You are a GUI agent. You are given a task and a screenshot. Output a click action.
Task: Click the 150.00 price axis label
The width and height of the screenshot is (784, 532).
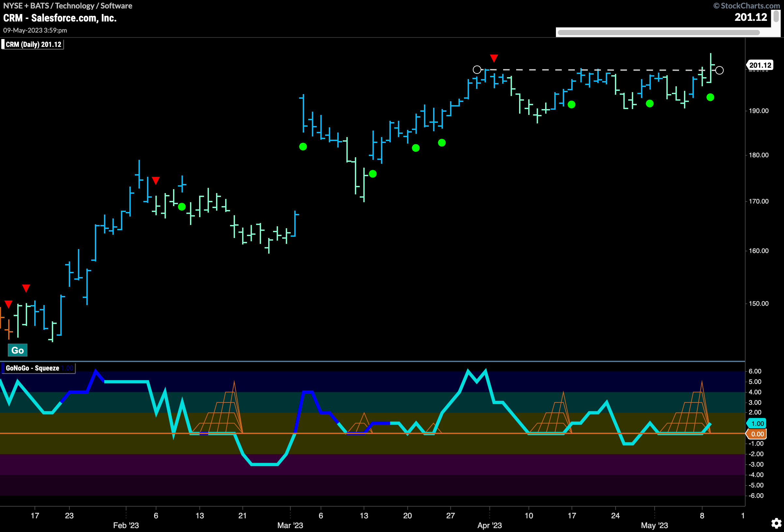[x=758, y=303]
